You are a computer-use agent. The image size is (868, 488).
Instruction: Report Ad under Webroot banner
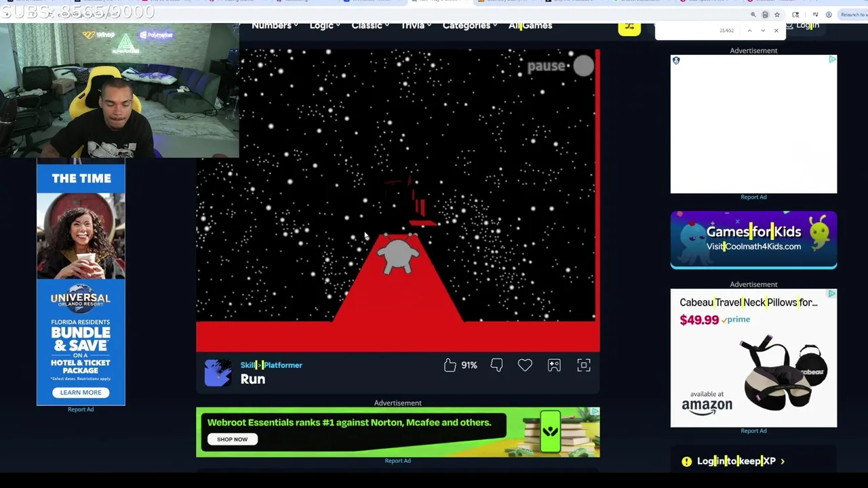click(398, 461)
